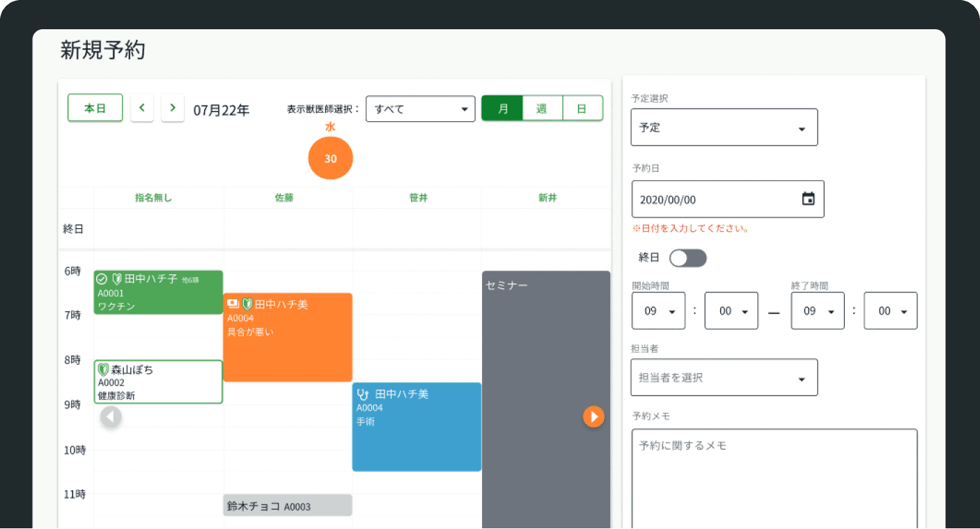The image size is (980, 529).
Task: Switch to 日 day view
Action: click(x=582, y=109)
